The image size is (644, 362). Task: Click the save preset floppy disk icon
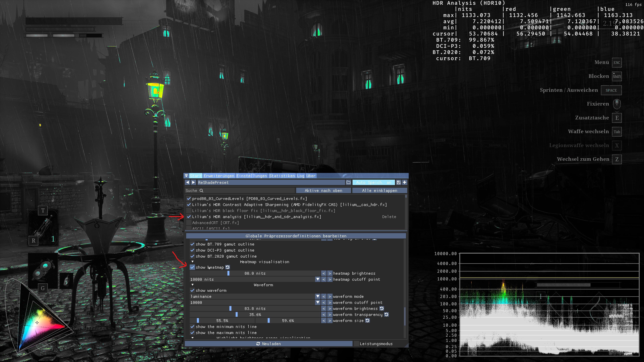point(398,182)
